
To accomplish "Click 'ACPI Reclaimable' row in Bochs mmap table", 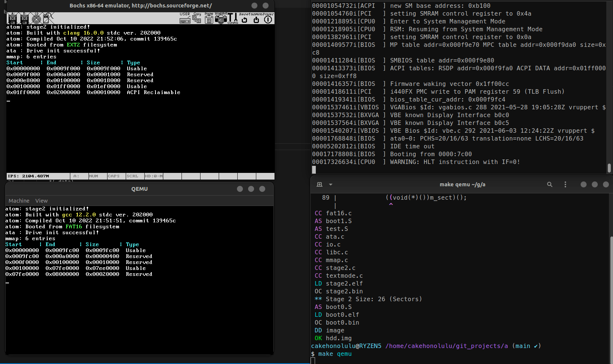I will [93, 93].
